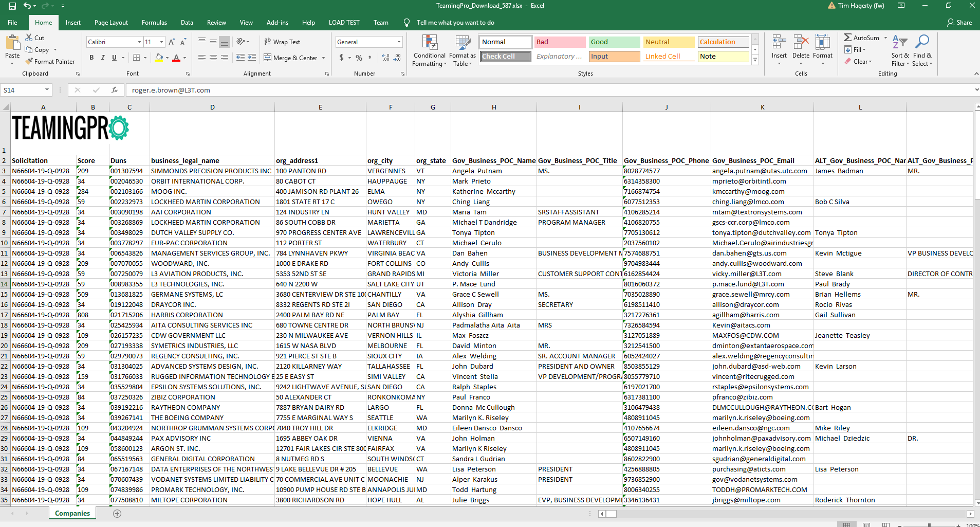
Task: Click decrease decimal icon
Action: point(397,58)
